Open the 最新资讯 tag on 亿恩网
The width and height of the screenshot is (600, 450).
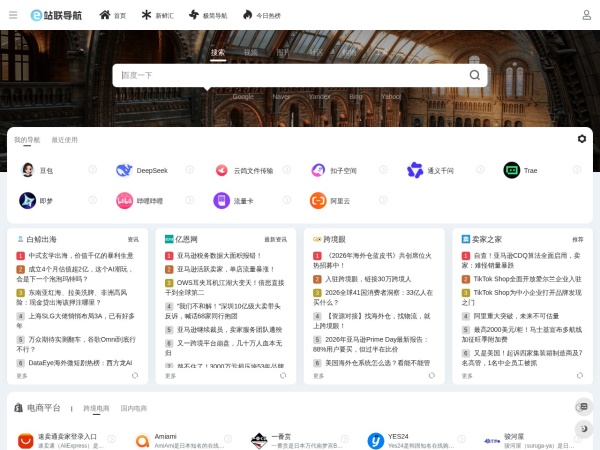[x=276, y=240]
